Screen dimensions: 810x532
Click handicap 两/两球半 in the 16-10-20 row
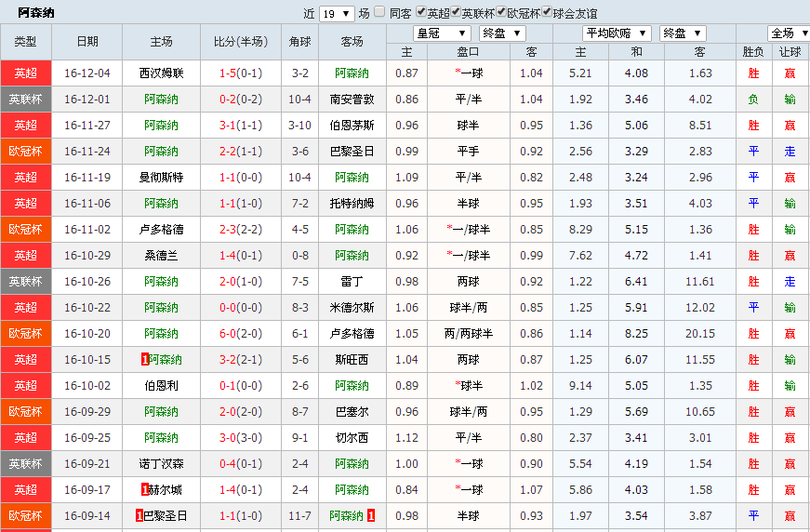(469, 334)
